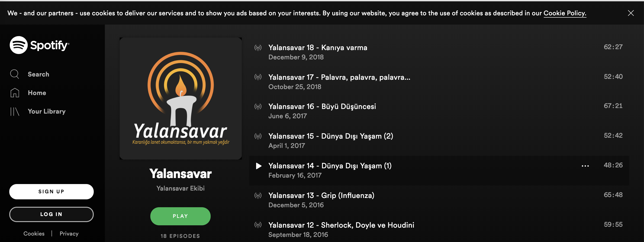
Task: Open more options for Yalansavar 14
Action: click(x=585, y=166)
